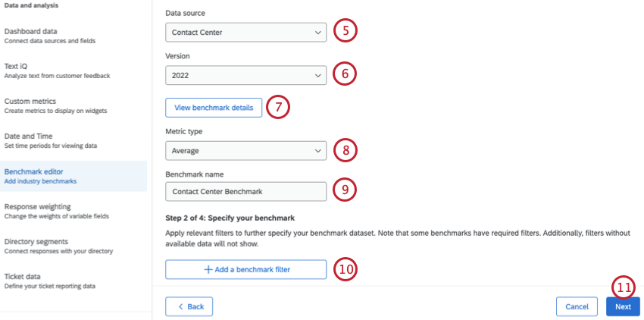The width and height of the screenshot is (644, 320).
Task: Cancel the benchmark setup
Action: [x=577, y=306]
